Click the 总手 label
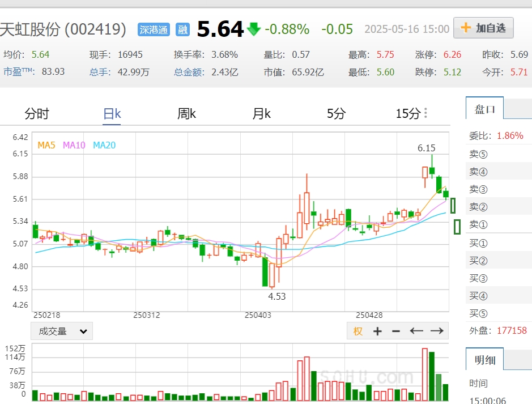The image size is (532, 404). 100,72
